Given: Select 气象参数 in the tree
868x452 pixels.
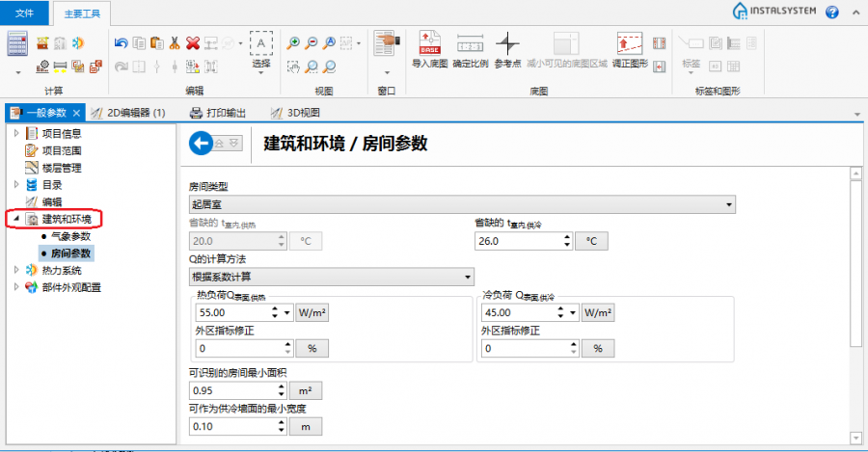Looking at the screenshot, I should pos(70,236).
